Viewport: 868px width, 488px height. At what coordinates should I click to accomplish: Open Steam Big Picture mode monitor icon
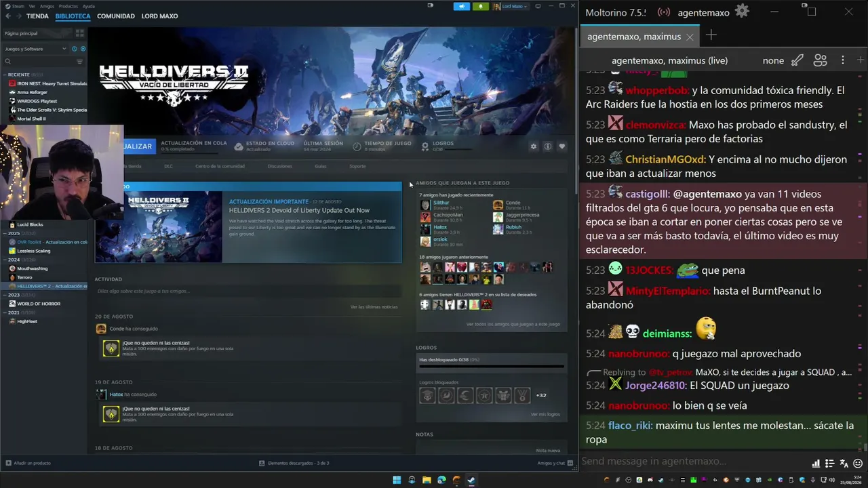point(538,6)
